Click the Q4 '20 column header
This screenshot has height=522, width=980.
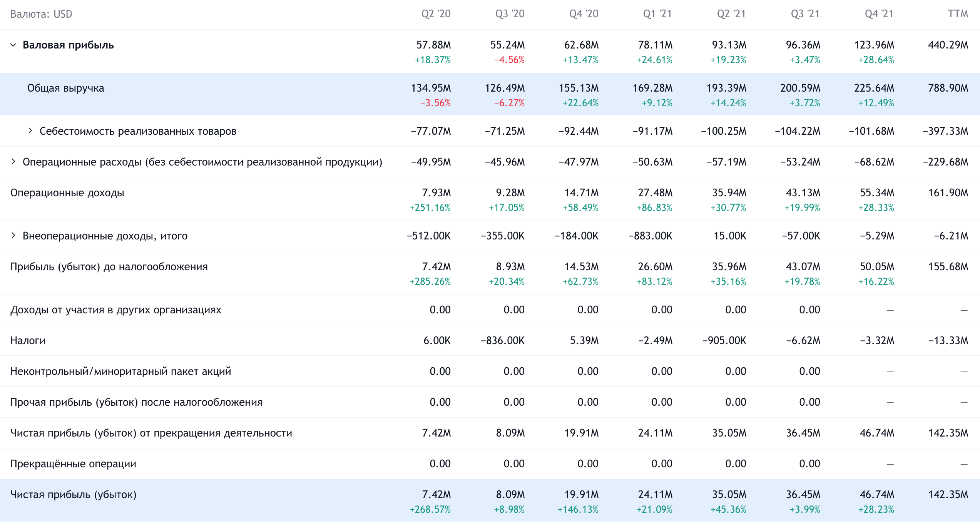tap(584, 14)
